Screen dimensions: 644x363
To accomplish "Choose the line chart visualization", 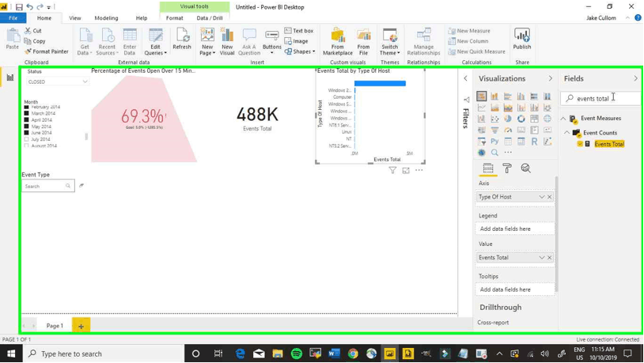I will click(x=481, y=108).
